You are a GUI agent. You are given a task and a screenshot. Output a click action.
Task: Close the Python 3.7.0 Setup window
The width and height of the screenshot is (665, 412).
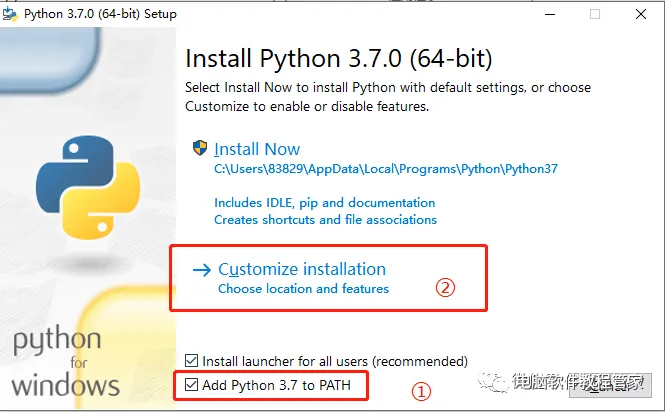pos(642,14)
